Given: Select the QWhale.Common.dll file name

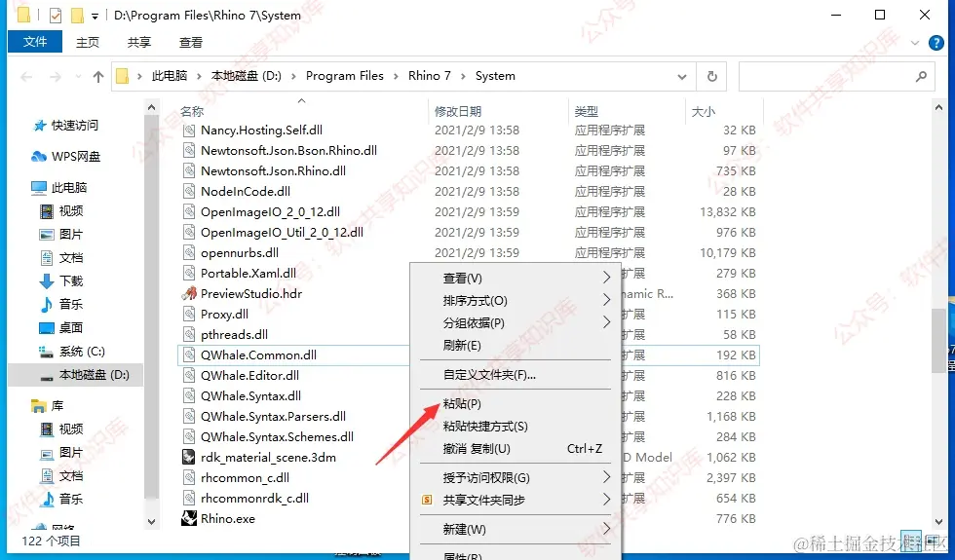Looking at the screenshot, I should [x=259, y=355].
